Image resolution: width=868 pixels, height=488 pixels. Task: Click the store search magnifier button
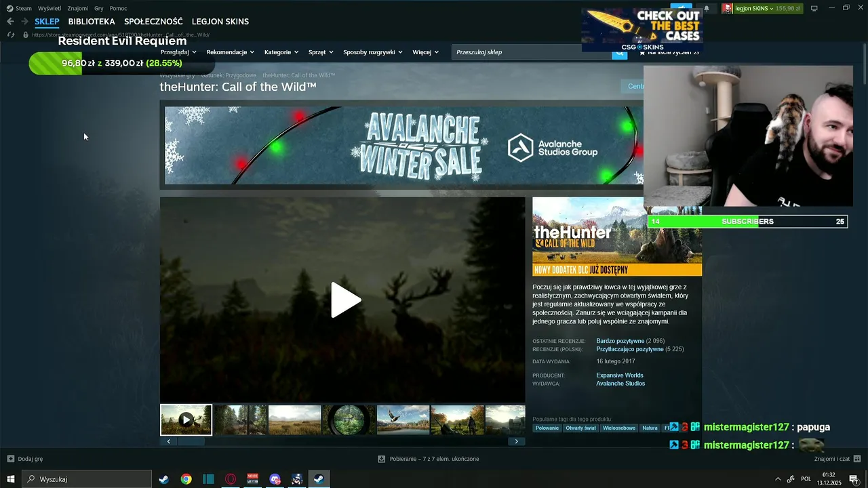point(620,52)
